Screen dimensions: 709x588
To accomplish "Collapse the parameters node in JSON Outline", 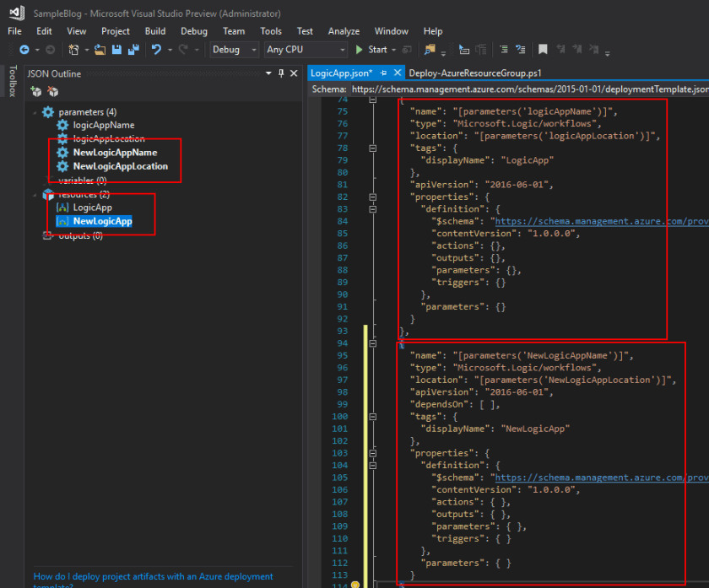I will [x=35, y=111].
